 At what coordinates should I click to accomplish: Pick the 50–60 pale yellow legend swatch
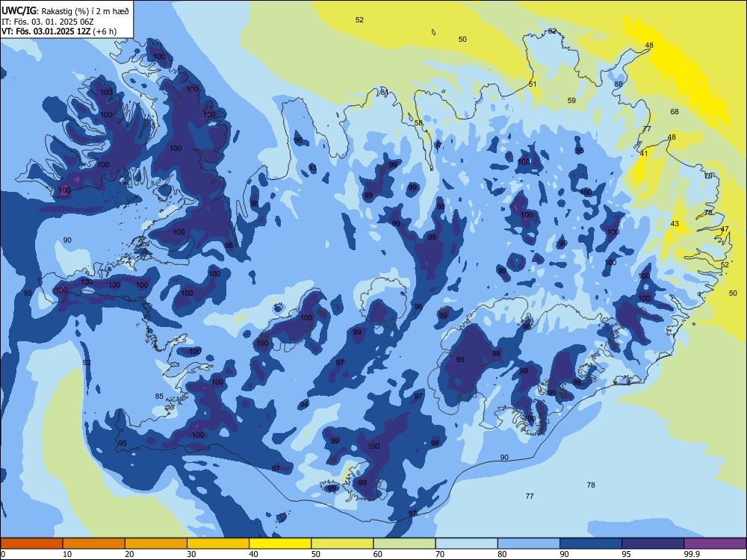342,544
